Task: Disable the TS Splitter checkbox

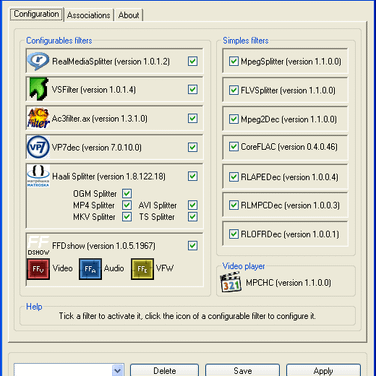Action: pyautogui.click(x=193, y=217)
